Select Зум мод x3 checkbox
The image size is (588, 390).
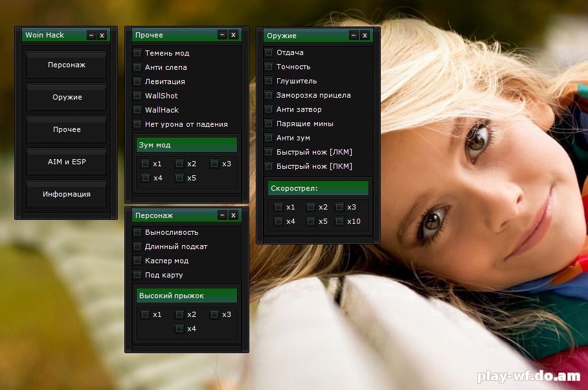tap(214, 164)
